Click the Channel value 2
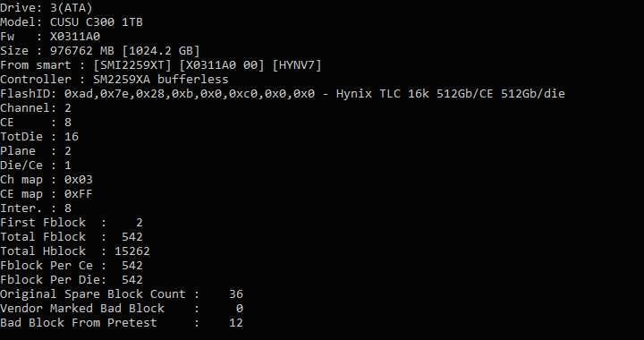Screen dimensions: 644x340 pos(68,108)
